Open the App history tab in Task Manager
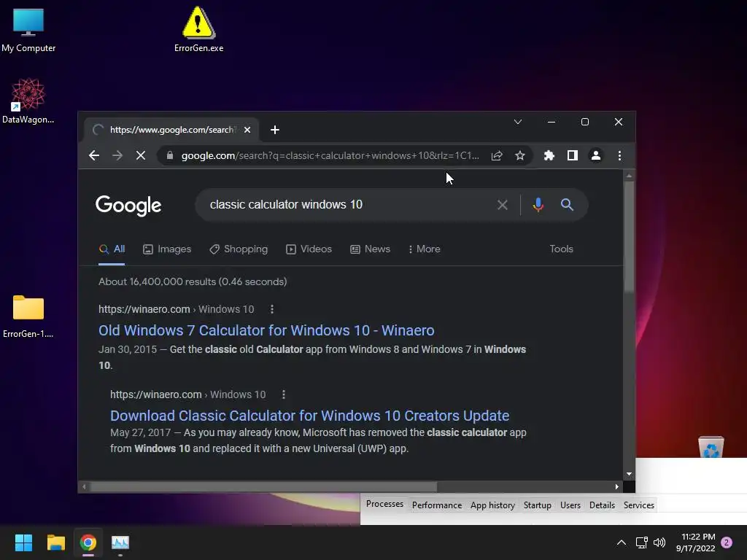The width and height of the screenshot is (747, 560). tap(492, 505)
